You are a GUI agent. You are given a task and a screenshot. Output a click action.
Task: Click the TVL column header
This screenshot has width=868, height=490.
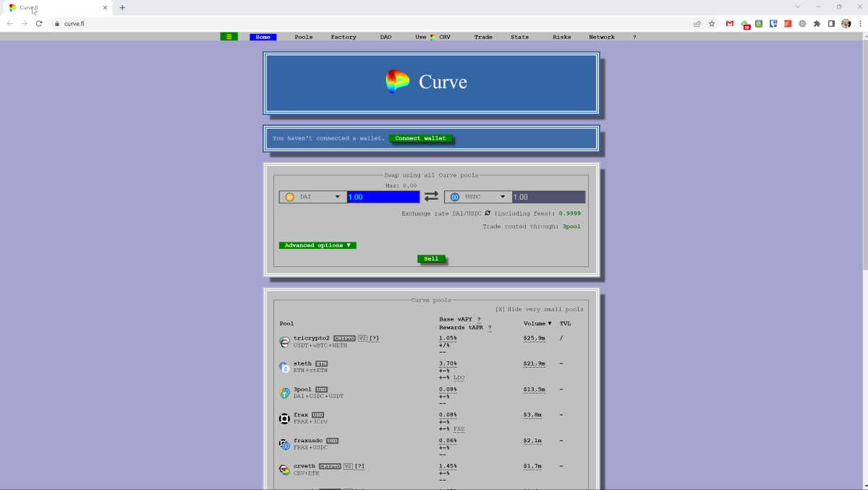565,324
